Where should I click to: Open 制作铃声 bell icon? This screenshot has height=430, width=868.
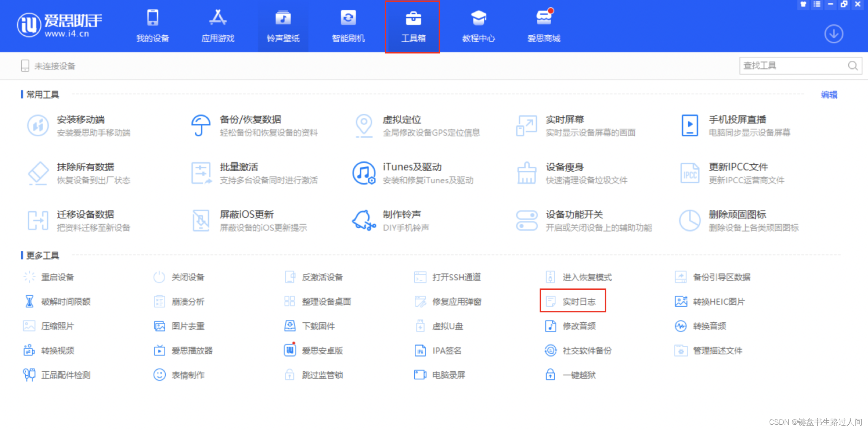click(364, 221)
